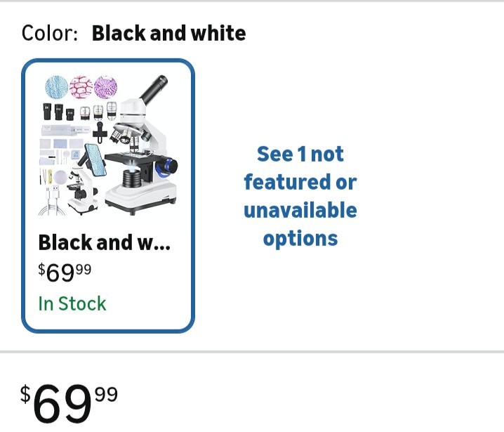Image resolution: width=504 pixels, height=432 pixels.
Task: Click the purple specimen circle in the image
Action: [105, 88]
